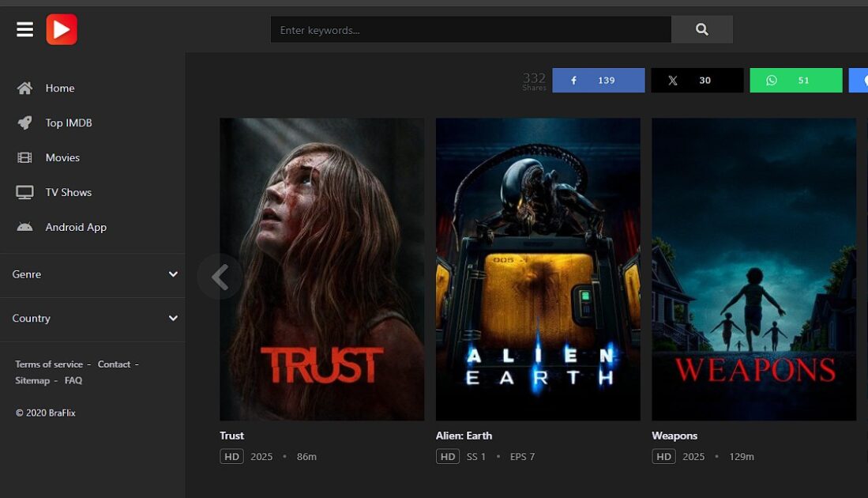Open Android App page
Image resolution: width=868 pixels, height=498 pixels.
pyautogui.click(x=76, y=227)
